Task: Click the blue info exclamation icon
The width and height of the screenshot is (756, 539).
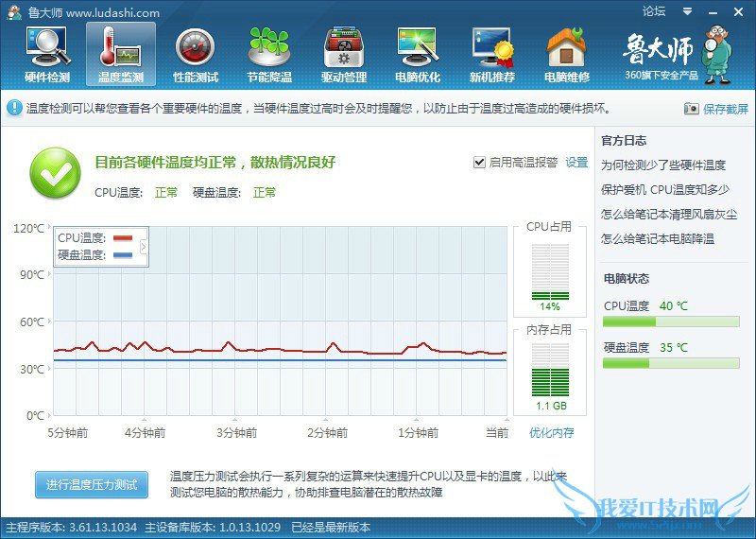Action: (14, 108)
